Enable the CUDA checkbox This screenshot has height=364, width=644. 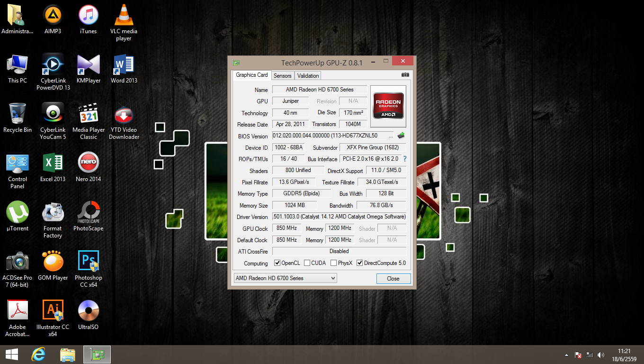tap(307, 263)
